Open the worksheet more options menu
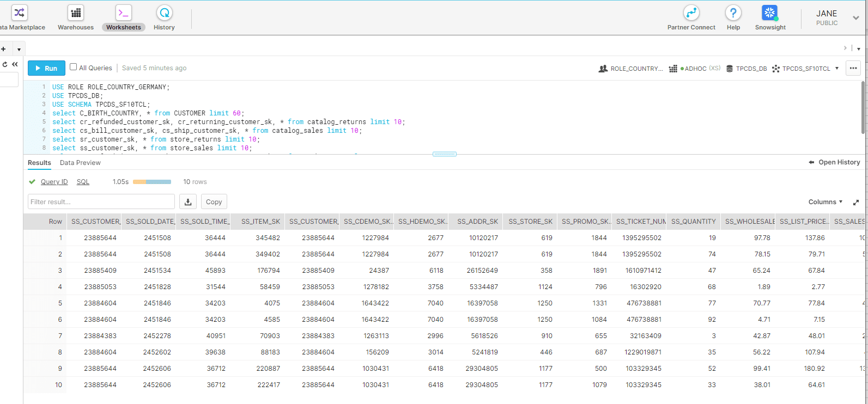The height and width of the screenshot is (404, 868). (x=853, y=68)
